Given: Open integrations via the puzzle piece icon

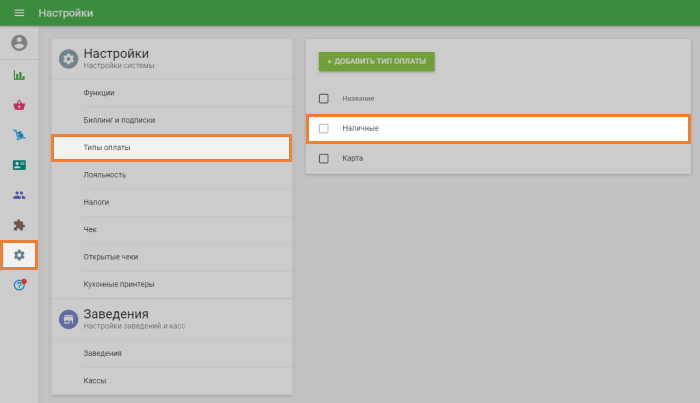Looking at the screenshot, I should pyautogui.click(x=19, y=225).
